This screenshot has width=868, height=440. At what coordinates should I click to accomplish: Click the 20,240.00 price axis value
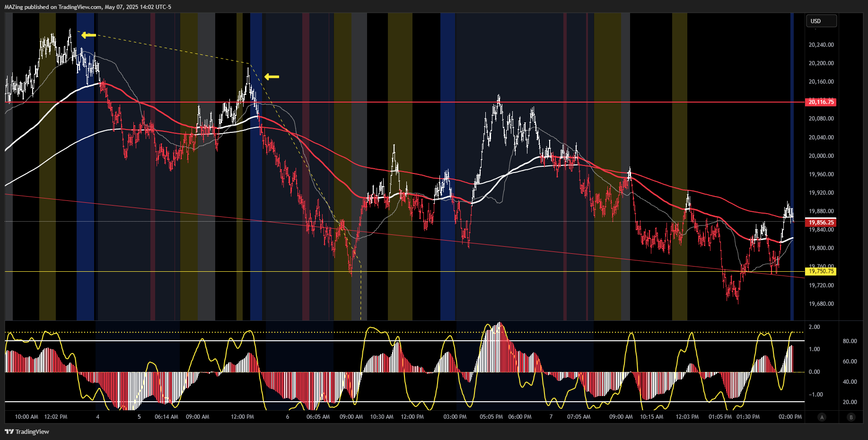click(x=821, y=45)
